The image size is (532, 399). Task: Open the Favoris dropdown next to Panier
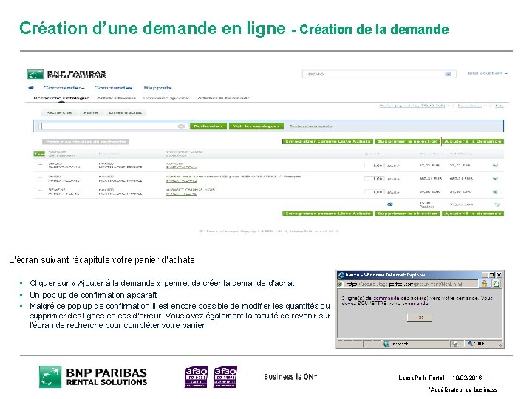point(471,106)
